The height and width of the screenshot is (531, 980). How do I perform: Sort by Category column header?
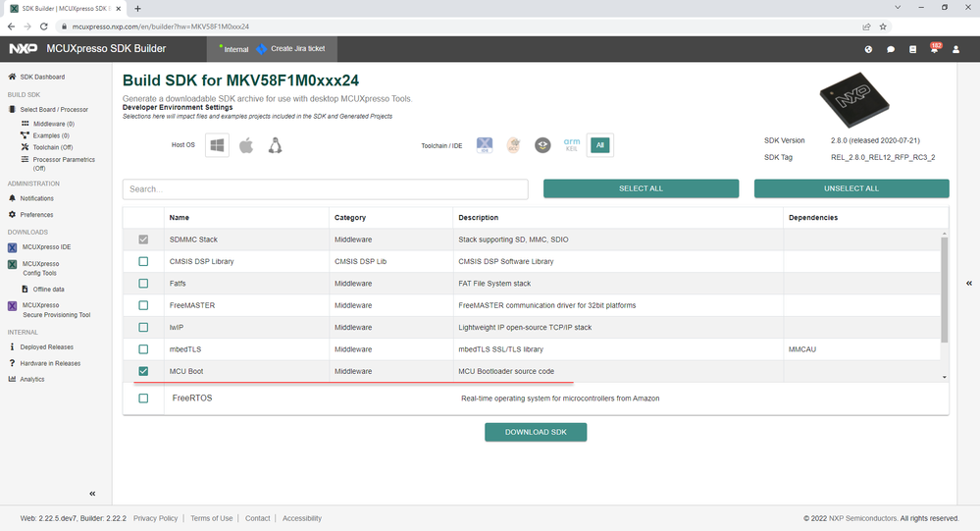350,218
